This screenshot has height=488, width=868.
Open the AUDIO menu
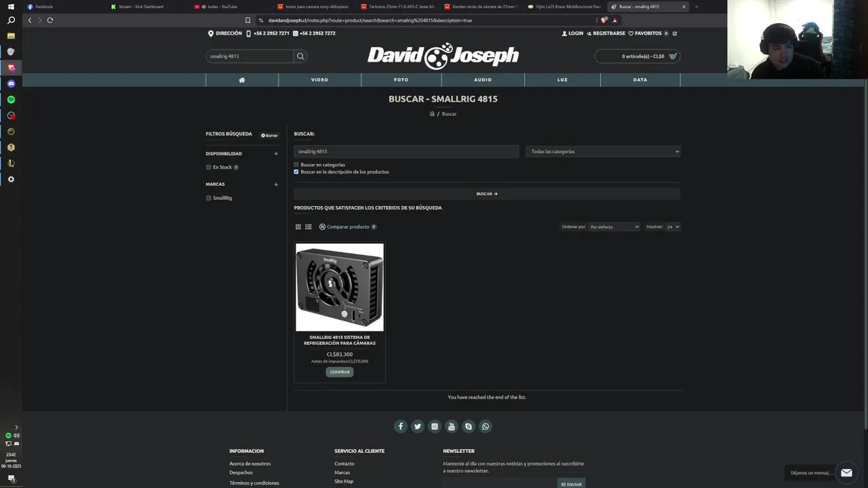(x=483, y=80)
